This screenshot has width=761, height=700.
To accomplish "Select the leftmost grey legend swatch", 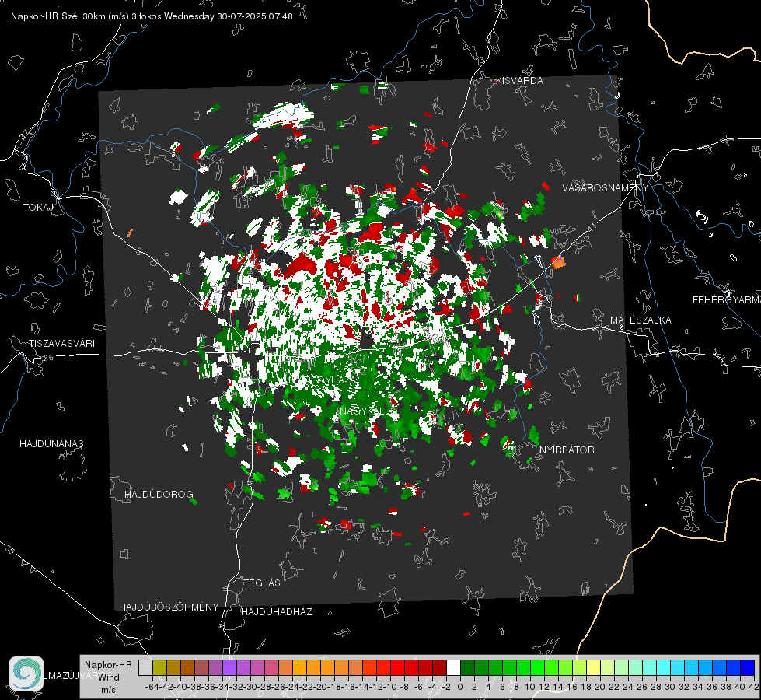I will (145, 667).
